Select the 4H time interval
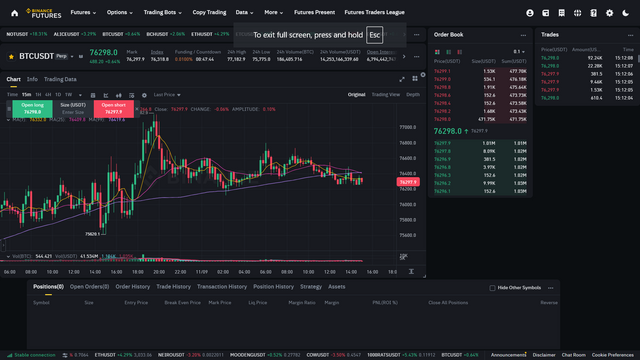The width and height of the screenshot is (640, 360). pyautogui.click(x=48, y=95)
